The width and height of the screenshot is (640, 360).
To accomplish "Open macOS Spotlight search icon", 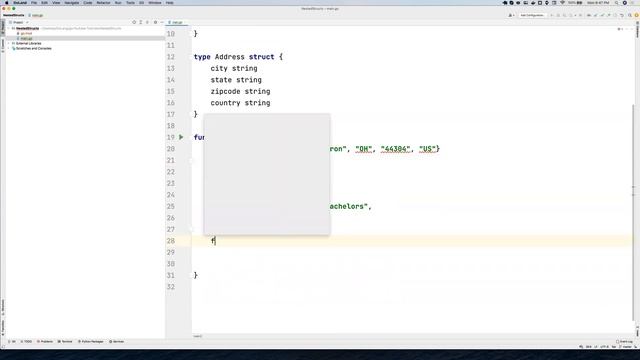I will tap(616, 3).
